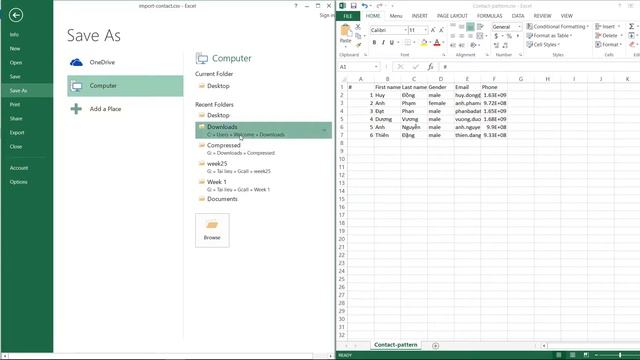Toggle Underline formatting
640x360 pixels.
pyautogui.click(x=391, y=42)
